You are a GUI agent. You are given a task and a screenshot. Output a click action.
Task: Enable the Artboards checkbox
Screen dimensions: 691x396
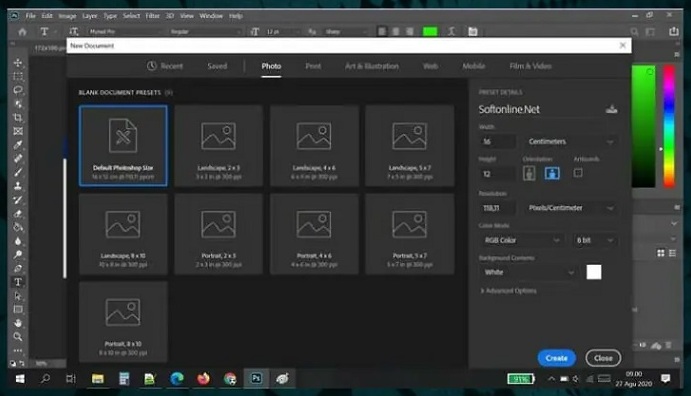(x=578, y=173)
